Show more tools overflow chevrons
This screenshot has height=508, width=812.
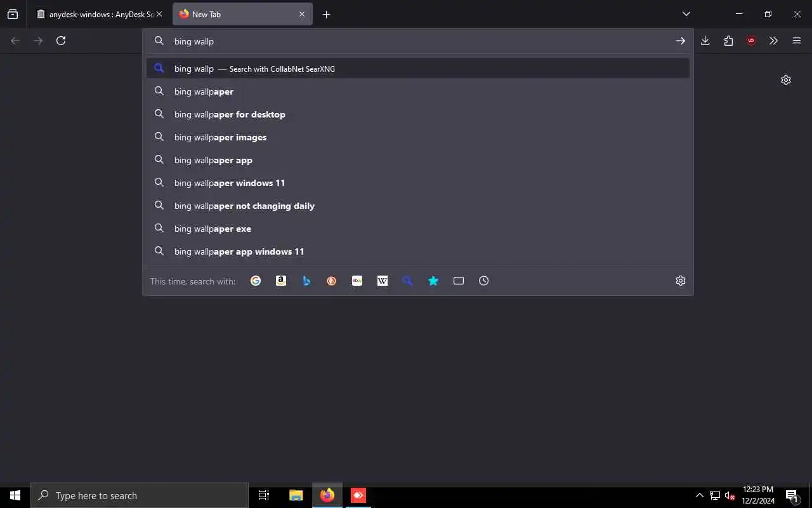(773, 41)
